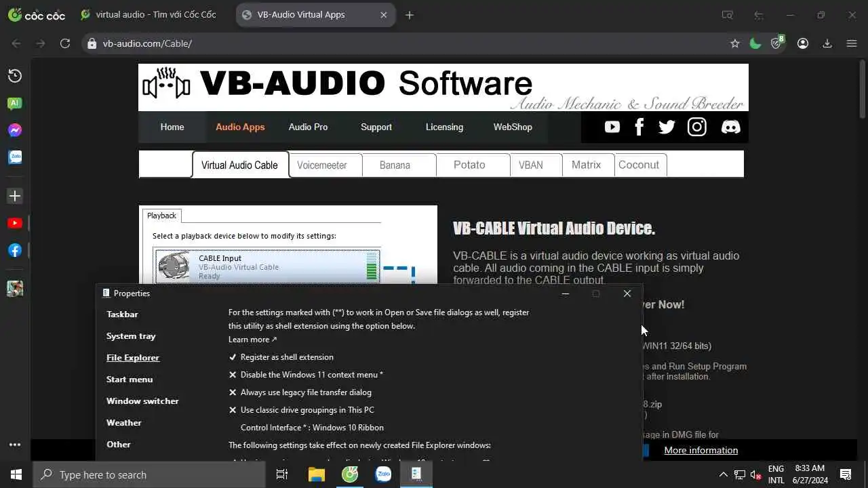
Task: Select Taskbar in Properties sidebar
Action: (x=122, y=314)
